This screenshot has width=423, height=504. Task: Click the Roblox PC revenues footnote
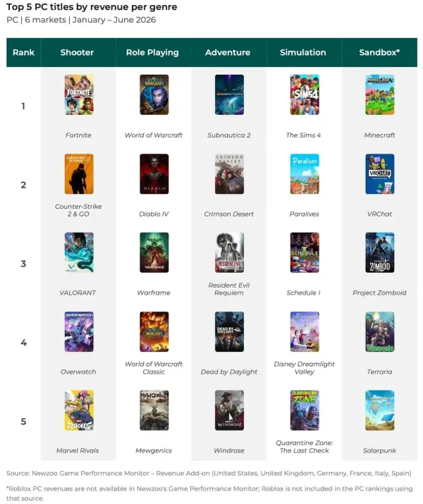coord(209,493)
